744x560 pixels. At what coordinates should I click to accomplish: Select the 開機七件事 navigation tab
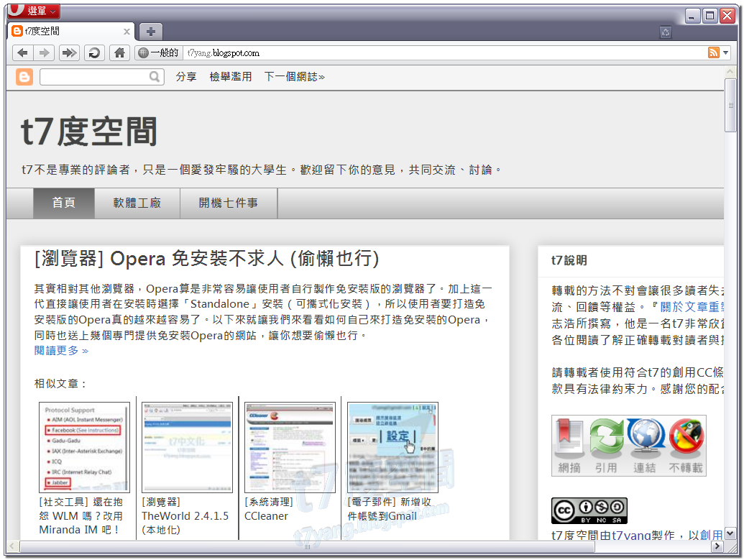[228, 203]
